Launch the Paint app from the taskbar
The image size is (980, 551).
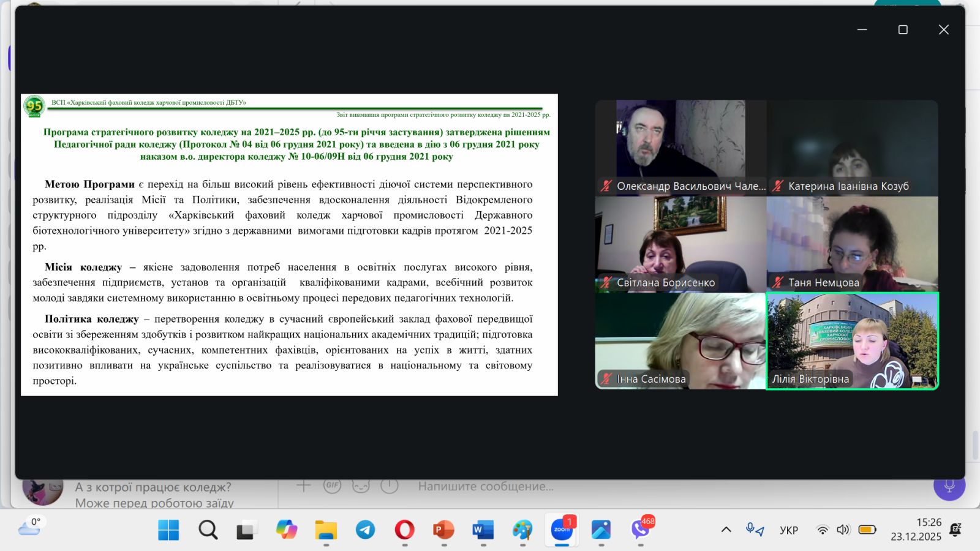click(x=522, y=530)
